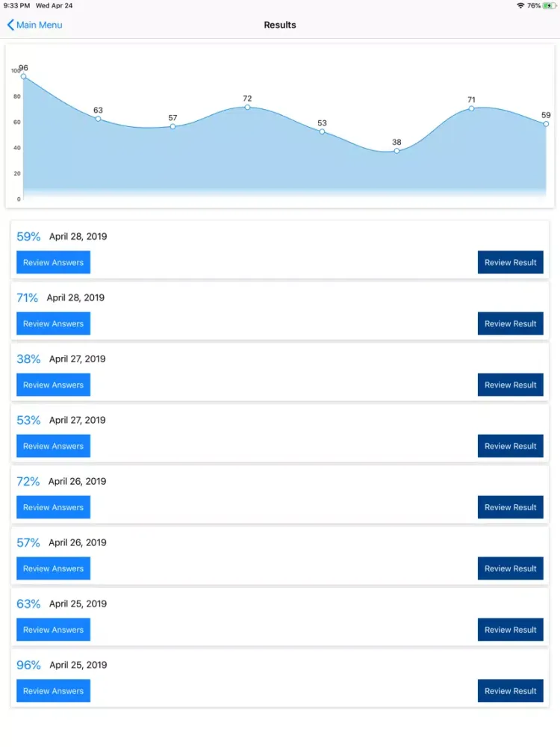Select the 96 data point on chart

(x=23, y=76)
